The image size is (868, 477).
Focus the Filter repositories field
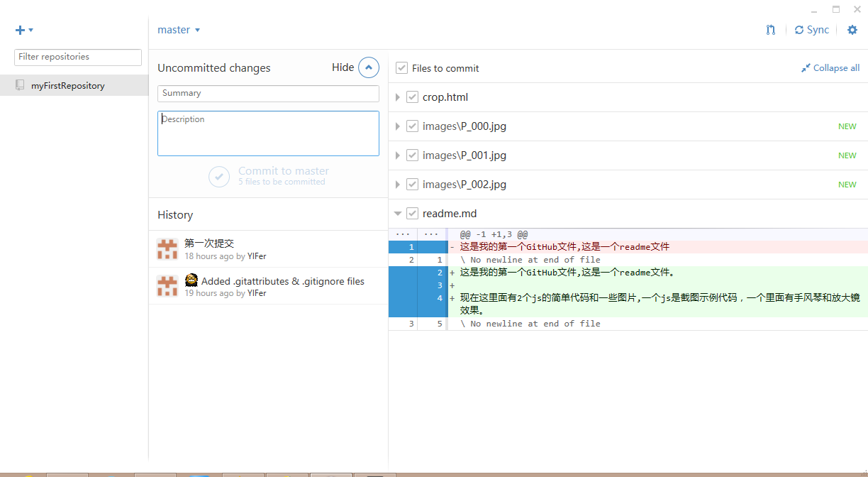pos(78,57)
